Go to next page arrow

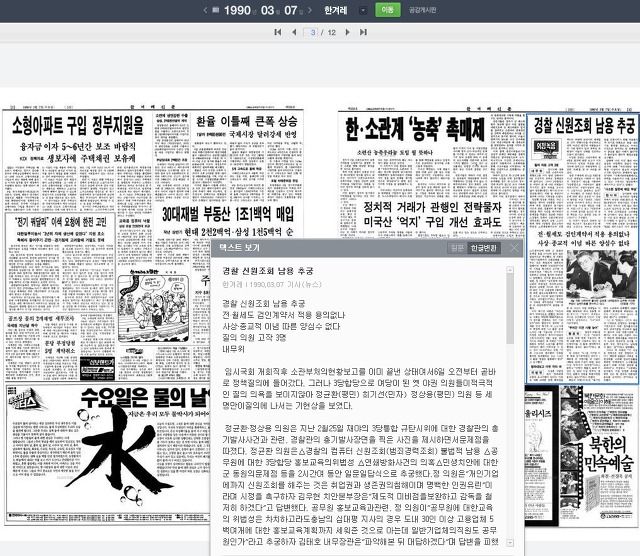(x=347, y=32)
